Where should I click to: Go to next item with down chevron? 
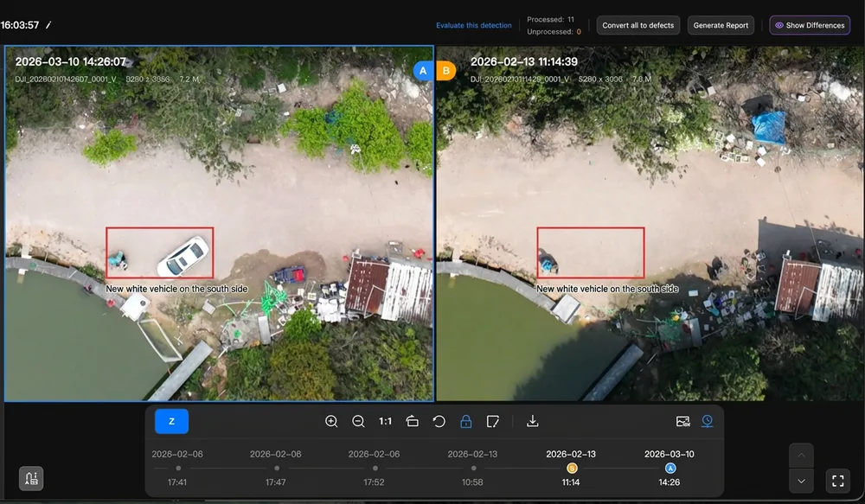tap(802, 481)
